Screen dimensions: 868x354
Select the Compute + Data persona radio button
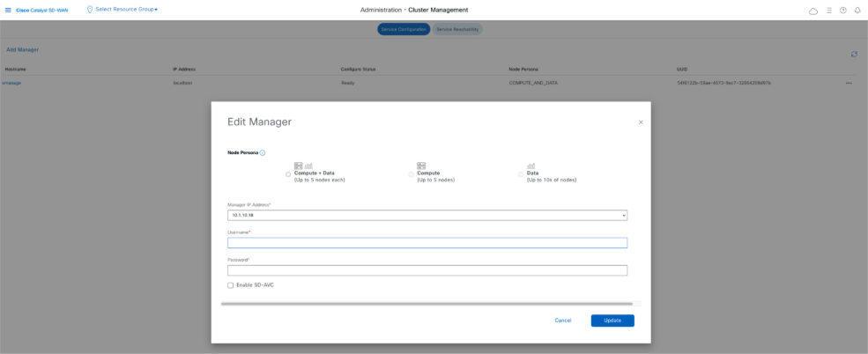pyautogui.click(x=288, y=174)
